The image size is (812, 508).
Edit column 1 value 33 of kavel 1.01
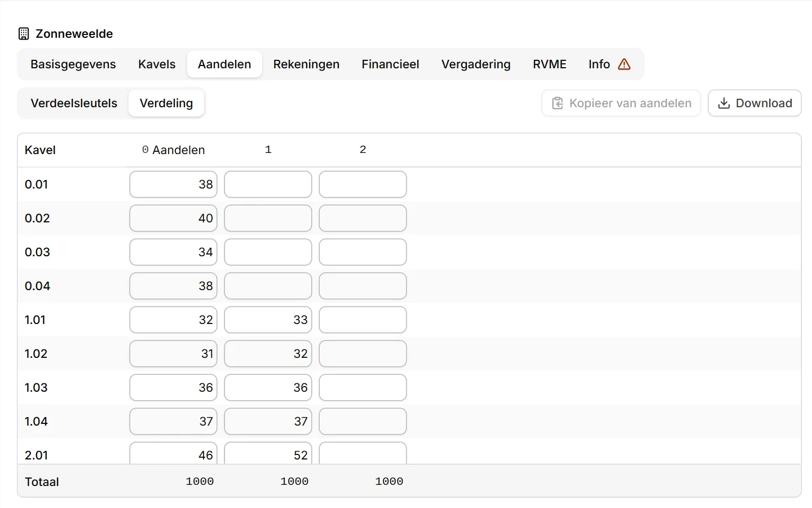pyautogui.click(x=268, y=320)
